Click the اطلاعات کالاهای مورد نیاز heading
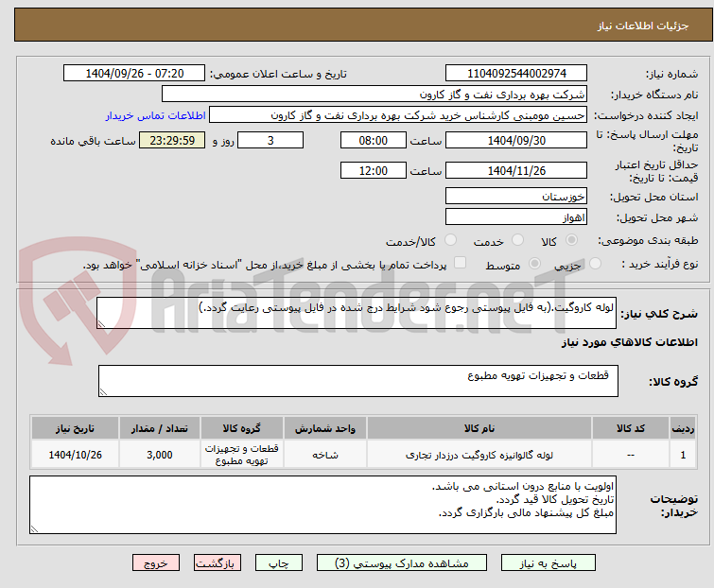 [x=629, y=342]
